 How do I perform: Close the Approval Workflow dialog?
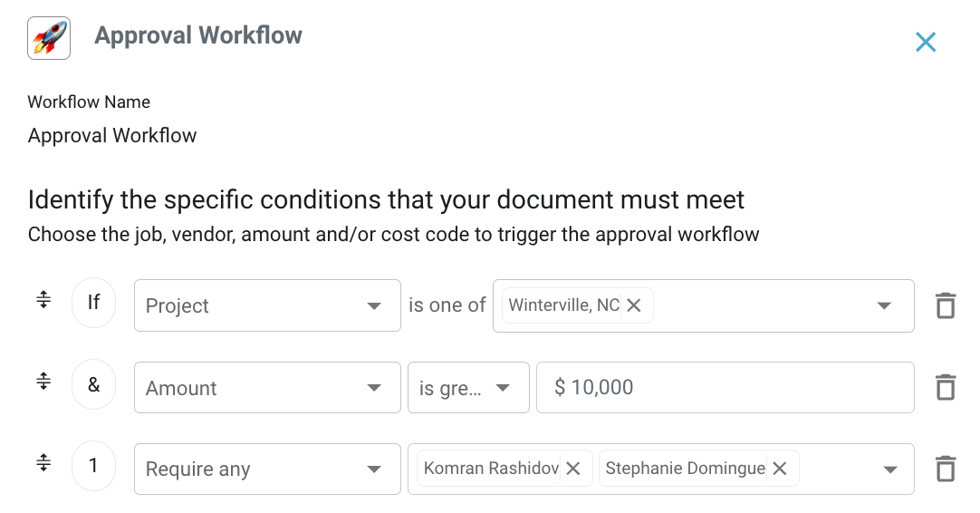(925, 42)
